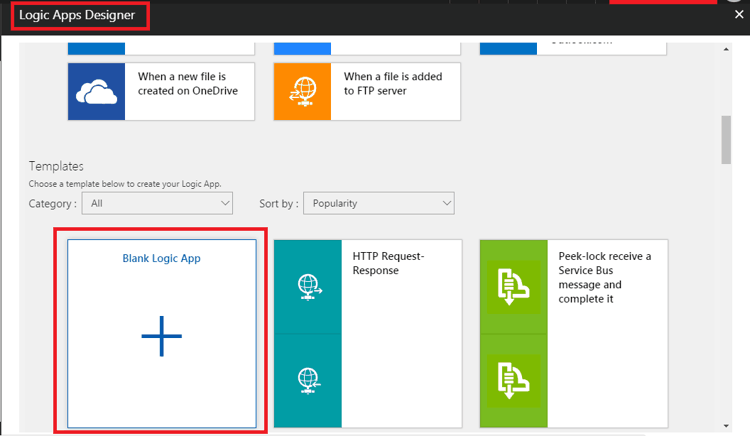Click the upper globe icon on HTTP template

pos(308,287)
